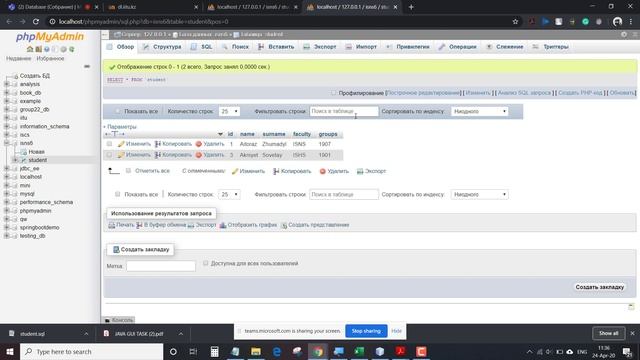640x360 pixels.
Task: Click upper Поиск в таблице filter field
Action: (344, 111)
